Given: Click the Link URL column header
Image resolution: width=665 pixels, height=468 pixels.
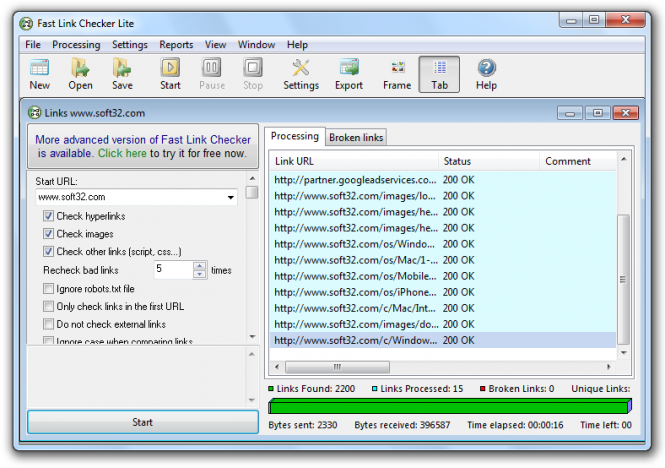Looking at the screenshot, I should click(x=354, y=161).
